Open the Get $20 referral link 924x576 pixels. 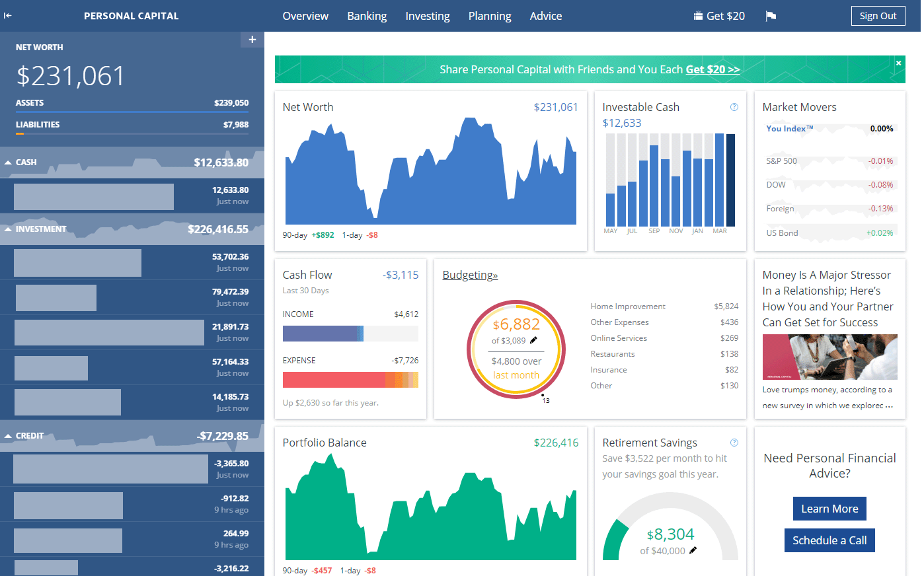point(712,69)
